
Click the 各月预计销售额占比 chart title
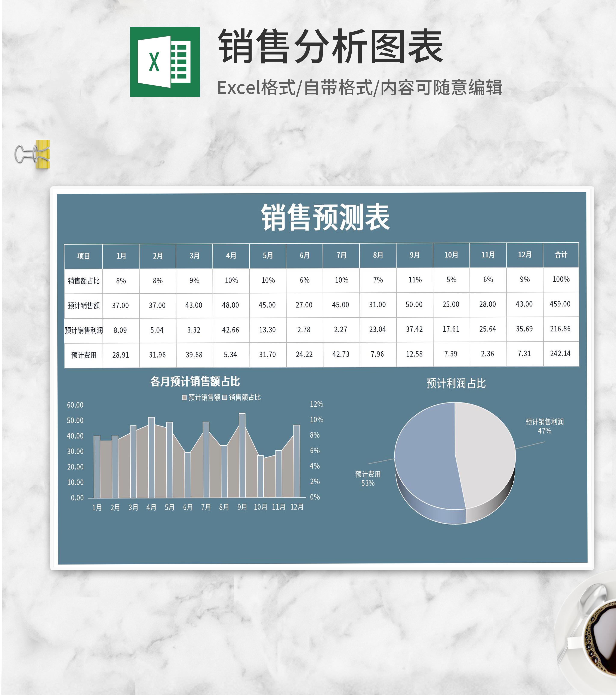195,382
